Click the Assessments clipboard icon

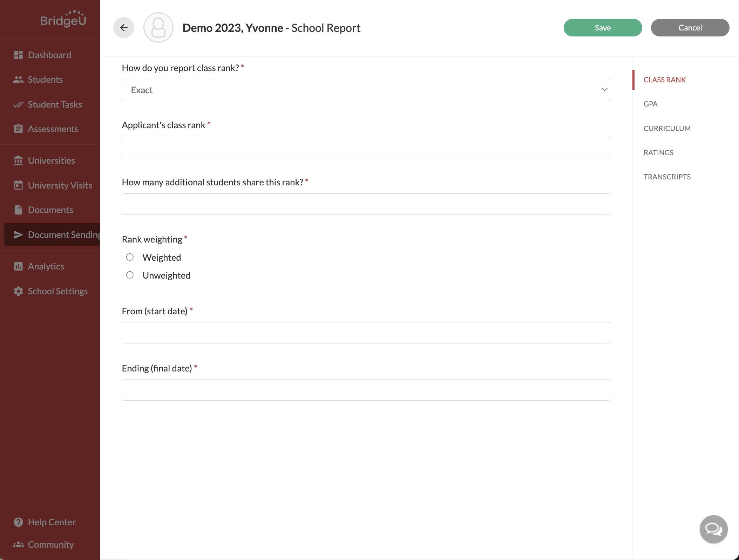[18, 129]
